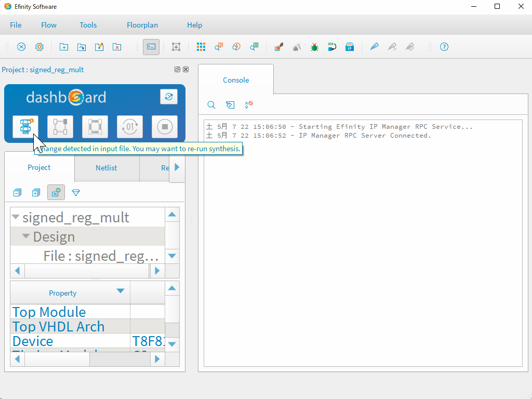
Task: Click project tree scroll up arrow
Action: pyautogui.click(x=172, y=214)
